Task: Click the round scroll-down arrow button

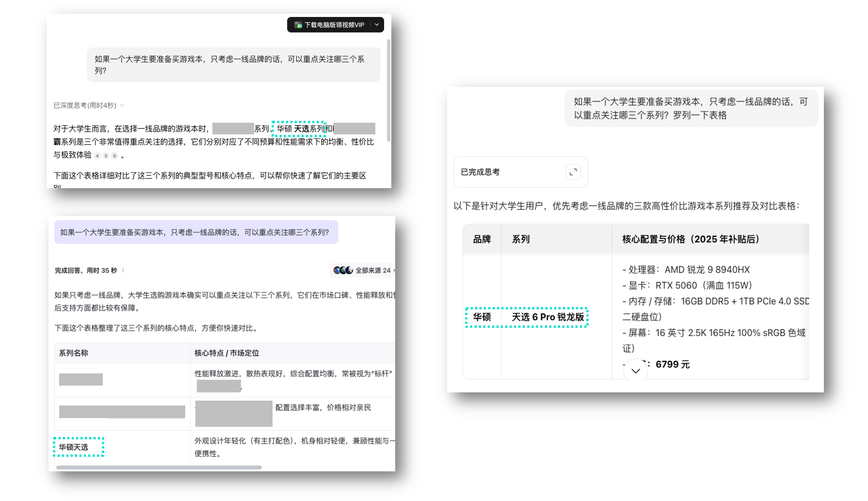Action: tap(635, 371)
